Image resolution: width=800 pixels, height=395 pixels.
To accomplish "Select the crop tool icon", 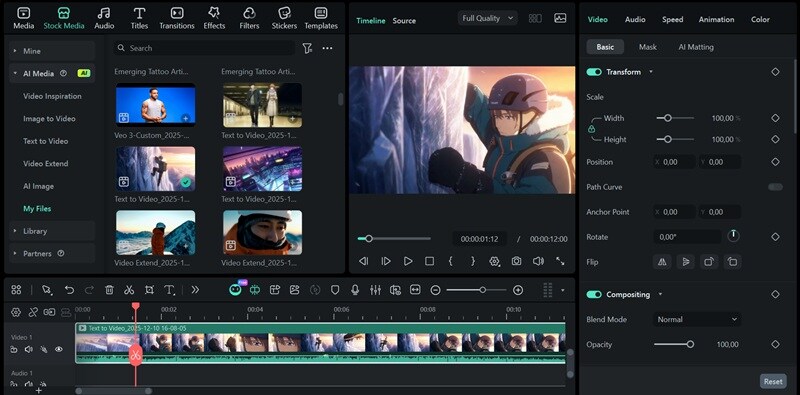I will 149,290.
